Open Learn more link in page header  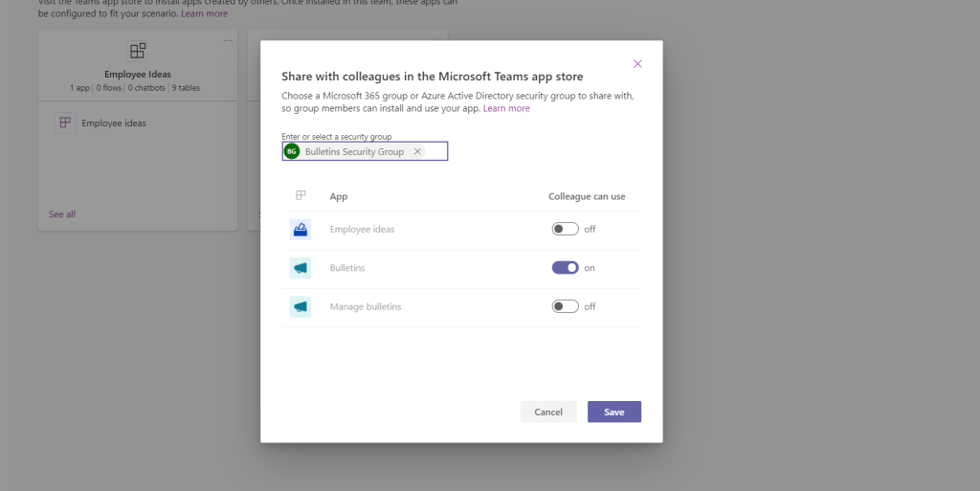pyautogui.click(x=204, y=13)
